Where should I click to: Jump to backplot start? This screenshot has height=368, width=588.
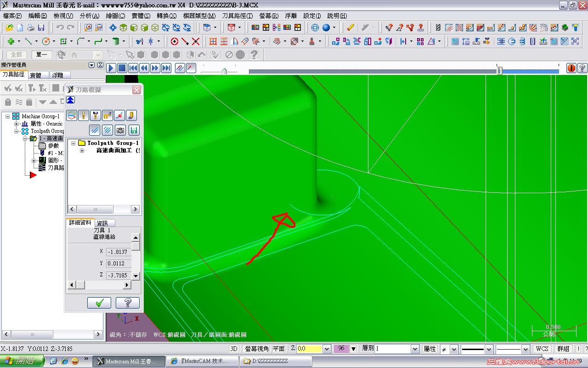tap(133, 68)
